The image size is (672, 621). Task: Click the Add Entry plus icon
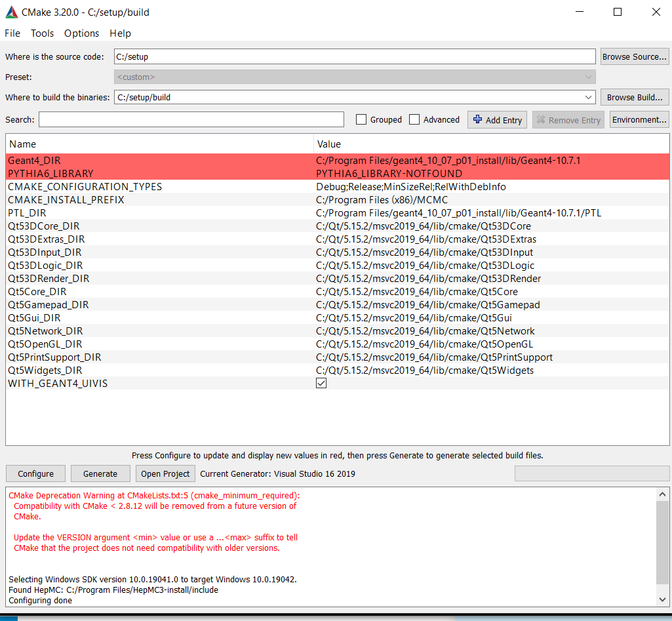click(477, 120)
